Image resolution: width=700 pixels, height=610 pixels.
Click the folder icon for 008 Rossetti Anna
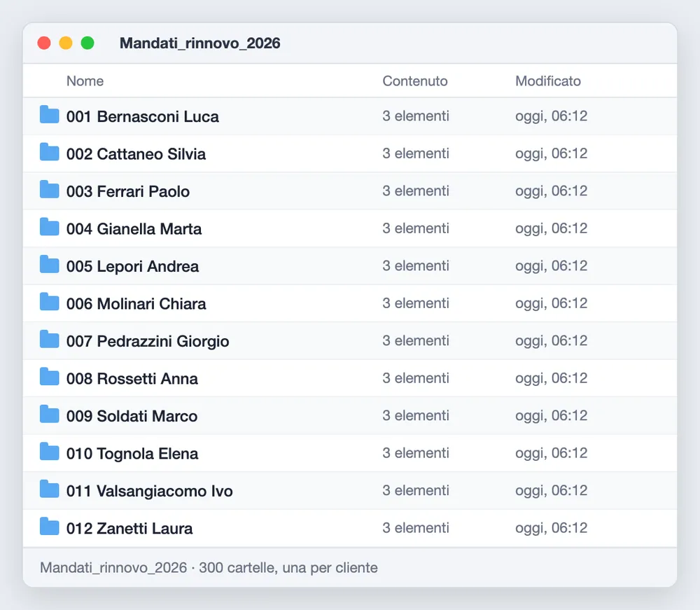click(49, 377)
